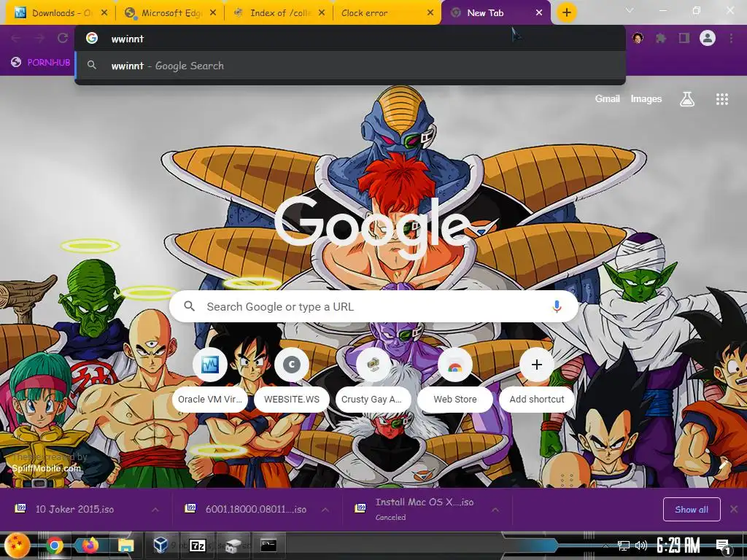
Task: Open the Chrome profile avatar
Action: [708, 38]
